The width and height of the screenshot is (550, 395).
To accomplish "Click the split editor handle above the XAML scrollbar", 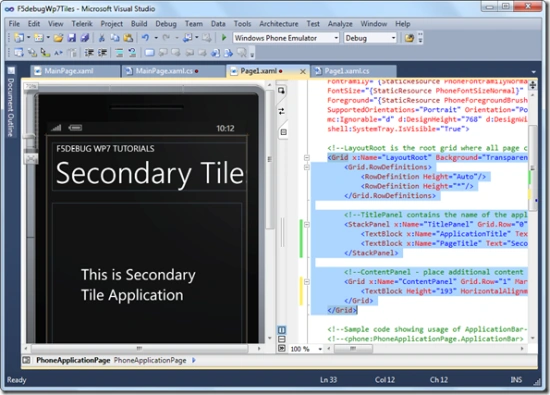I will click(x=532, y=85).
